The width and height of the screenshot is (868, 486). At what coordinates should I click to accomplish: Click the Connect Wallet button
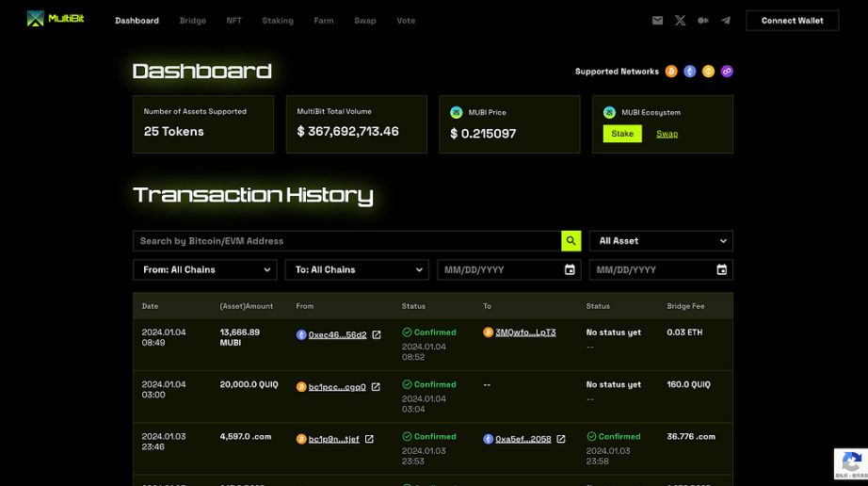pyautogui.click(x=792, y=21)
